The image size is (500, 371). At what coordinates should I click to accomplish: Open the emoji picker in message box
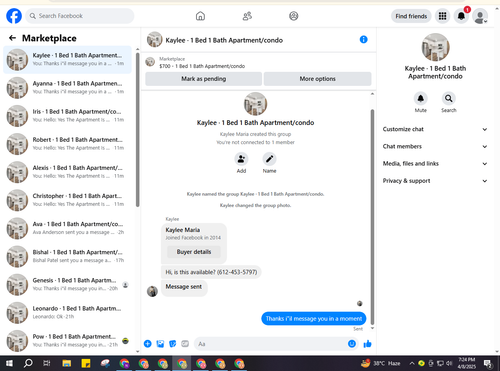[x=352, y=344]
